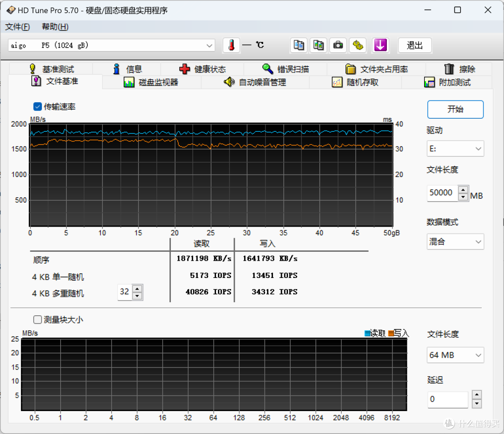This screenshot has height=434, width=504.
Task: Click the purple download arrow icon
Action: 380,45
